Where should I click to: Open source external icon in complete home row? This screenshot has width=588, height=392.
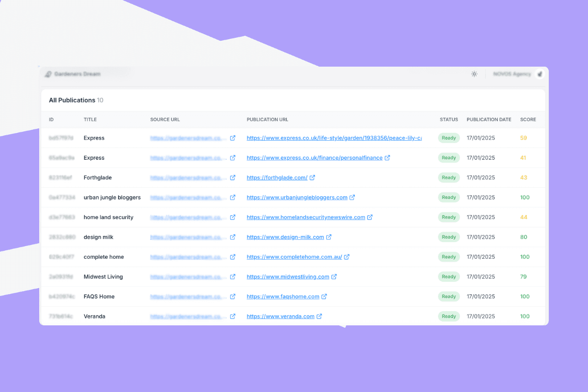233,257
